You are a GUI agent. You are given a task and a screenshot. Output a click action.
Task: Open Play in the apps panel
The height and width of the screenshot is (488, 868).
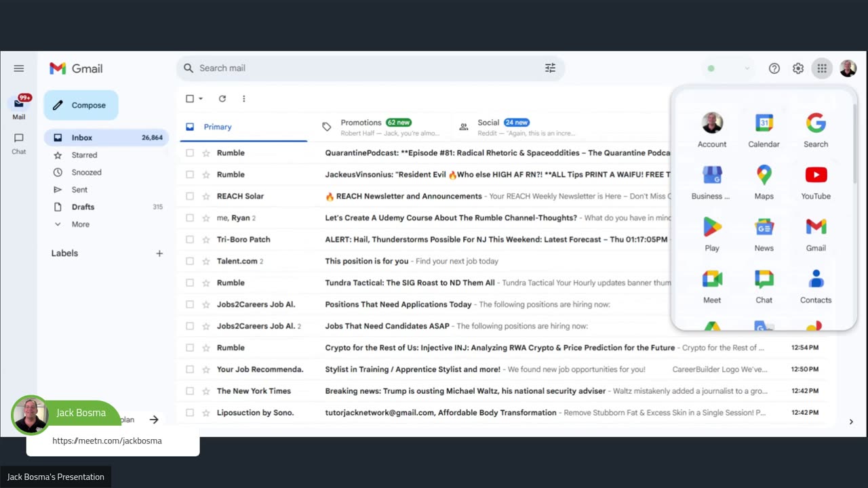[x=712, y=235]
